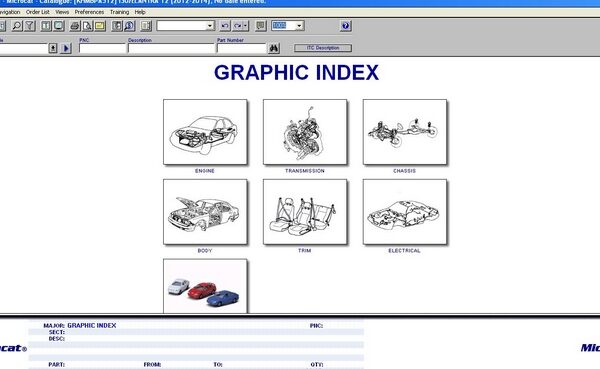Click the ENGINE caption text
Image resolution: width=600 pixels, height=369 pixels.
tap(205, 171)
